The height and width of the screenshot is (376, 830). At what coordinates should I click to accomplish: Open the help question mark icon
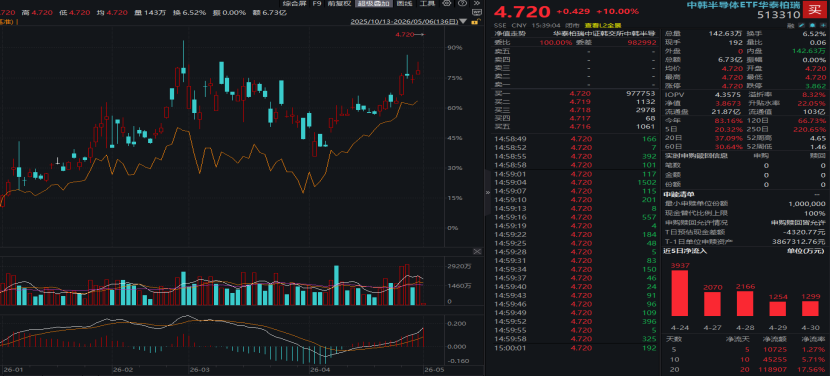click(x=463, y=3)
